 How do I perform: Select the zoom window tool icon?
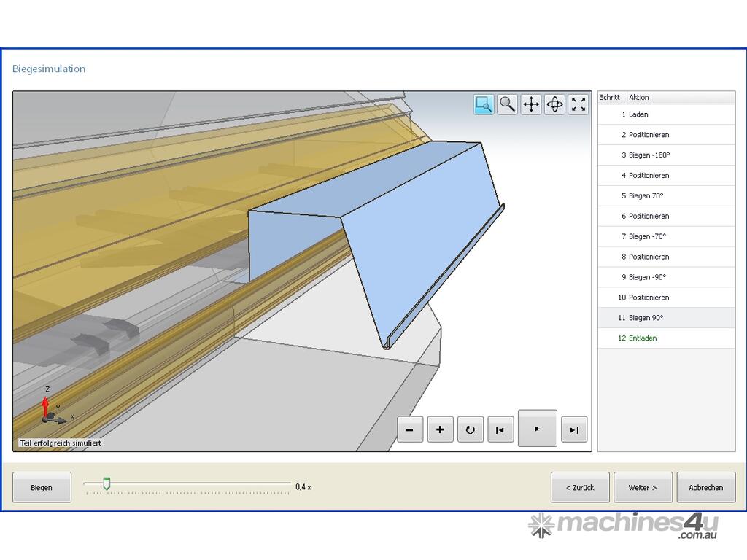click(x=484, y=104)
